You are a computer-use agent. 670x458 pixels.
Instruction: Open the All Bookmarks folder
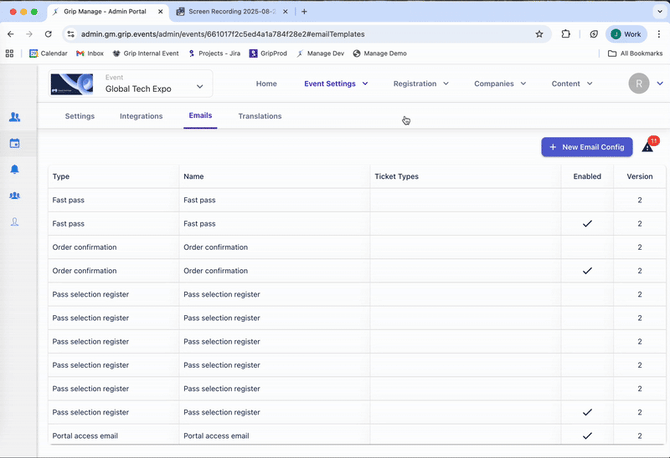tap(635, 53)
